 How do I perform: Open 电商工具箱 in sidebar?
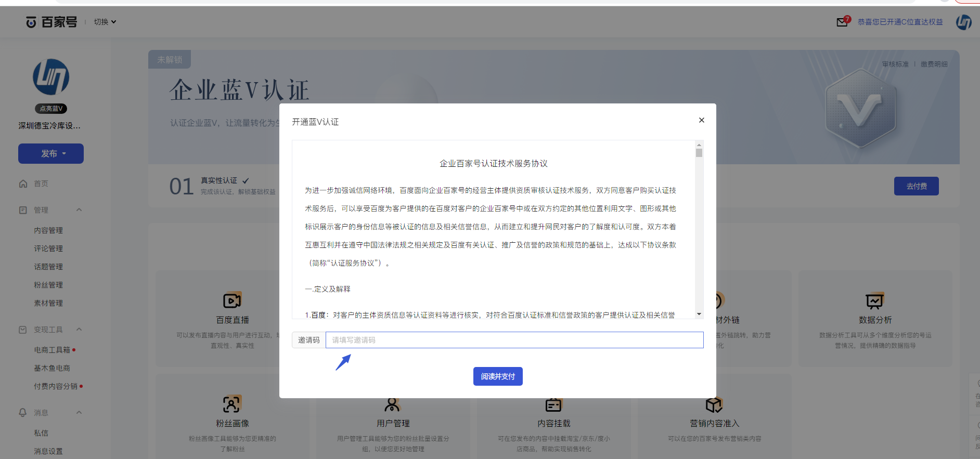[x=52, y=350]
